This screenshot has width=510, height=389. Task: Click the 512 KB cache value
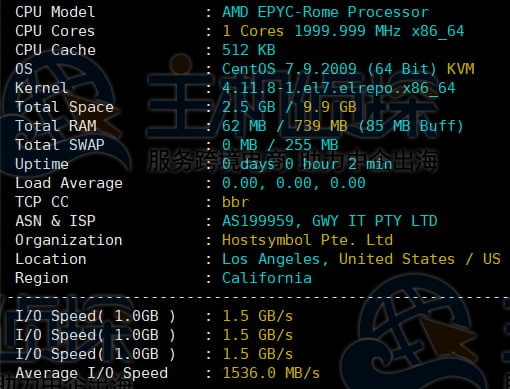coord(249,50)
